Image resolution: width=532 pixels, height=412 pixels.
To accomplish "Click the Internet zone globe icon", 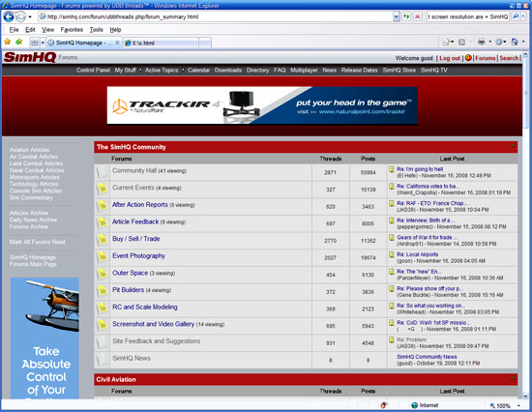I will pyautogui.click(x=414, y=405).
